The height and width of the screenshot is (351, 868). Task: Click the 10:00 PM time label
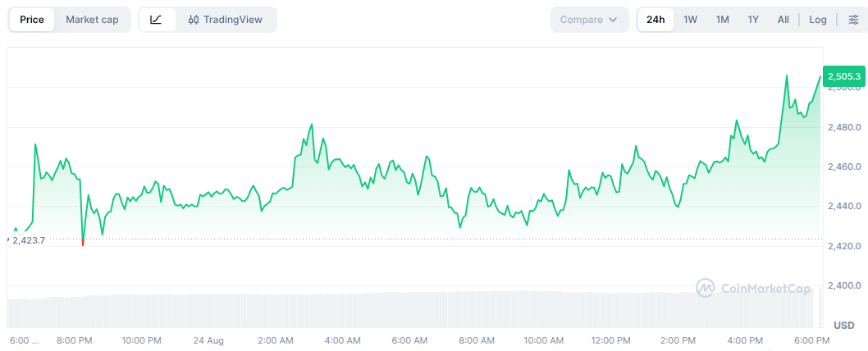tap(142, 340)
